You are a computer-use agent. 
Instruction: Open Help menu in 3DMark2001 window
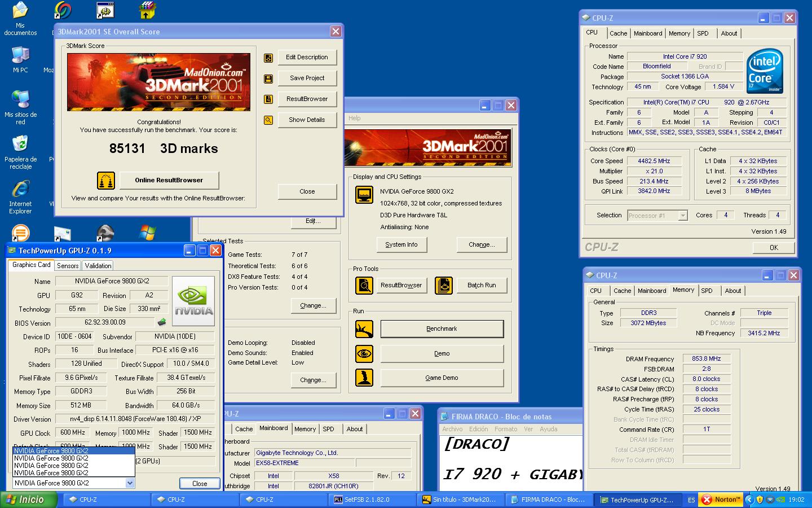coord(355,119)
